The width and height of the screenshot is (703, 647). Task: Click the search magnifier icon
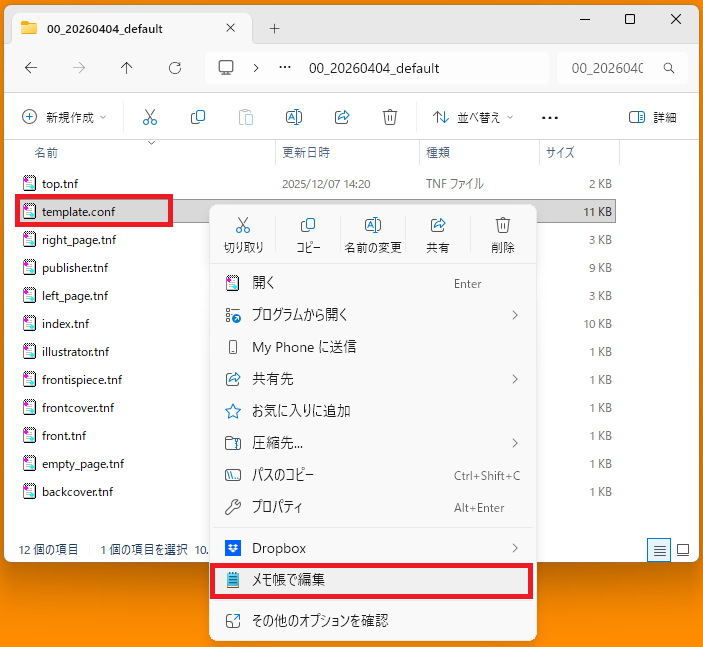tap(669, 68)
